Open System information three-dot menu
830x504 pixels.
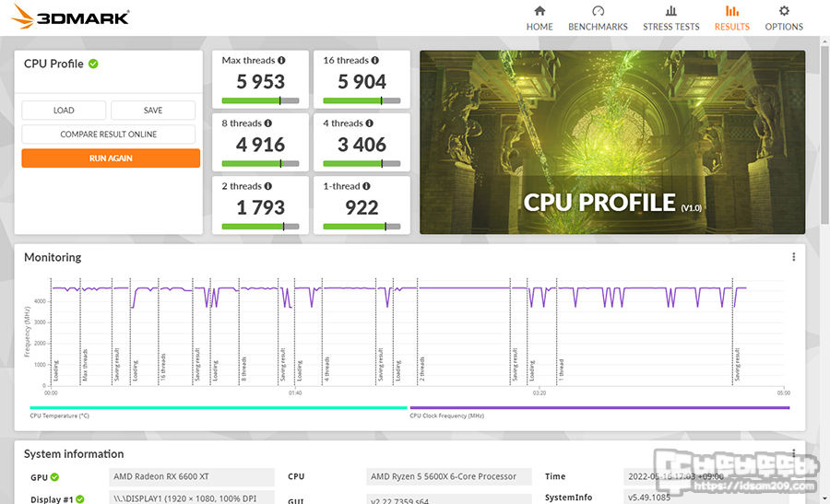(793, 453)
